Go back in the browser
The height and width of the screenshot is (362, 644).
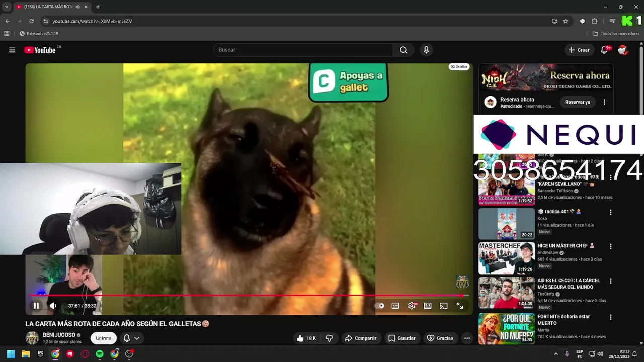coord(7,21)
